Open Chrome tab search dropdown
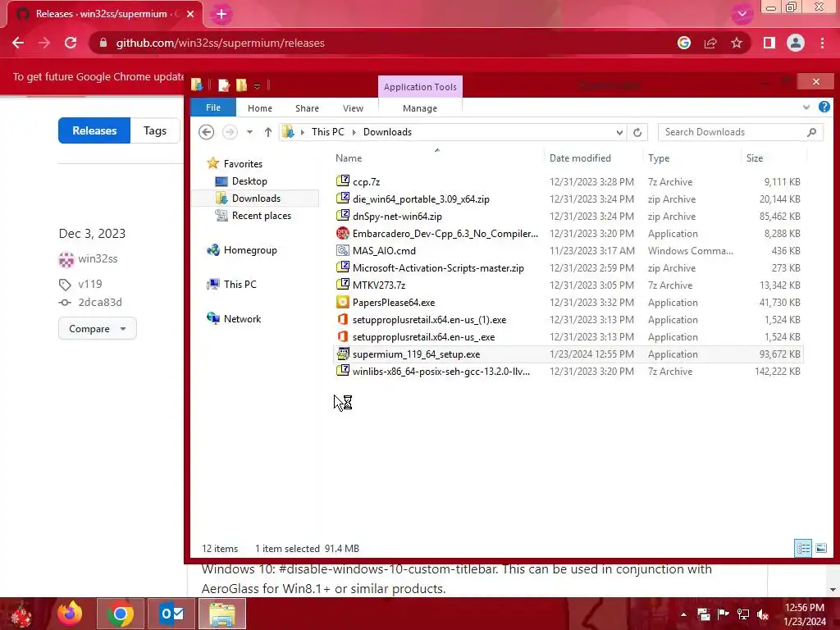The height and width of the screenshot is (630, 840). click(x=742, y=14)
